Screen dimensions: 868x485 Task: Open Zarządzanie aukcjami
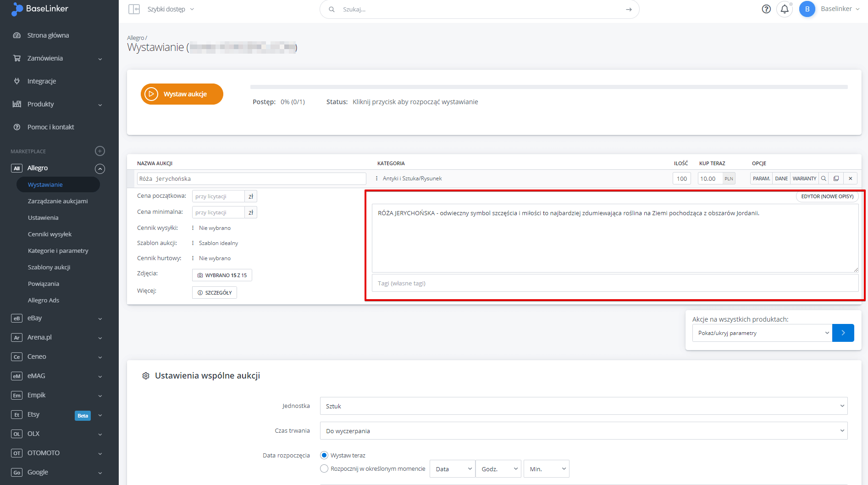(58, 201)
